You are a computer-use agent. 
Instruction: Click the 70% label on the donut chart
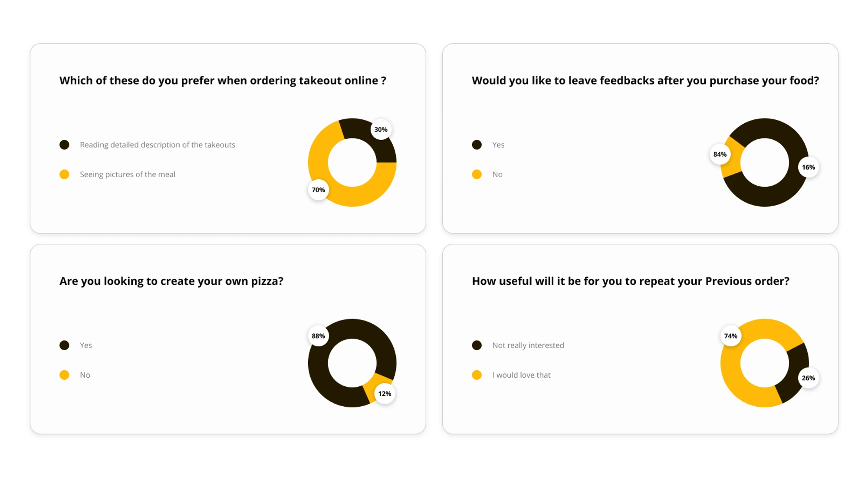318,190
